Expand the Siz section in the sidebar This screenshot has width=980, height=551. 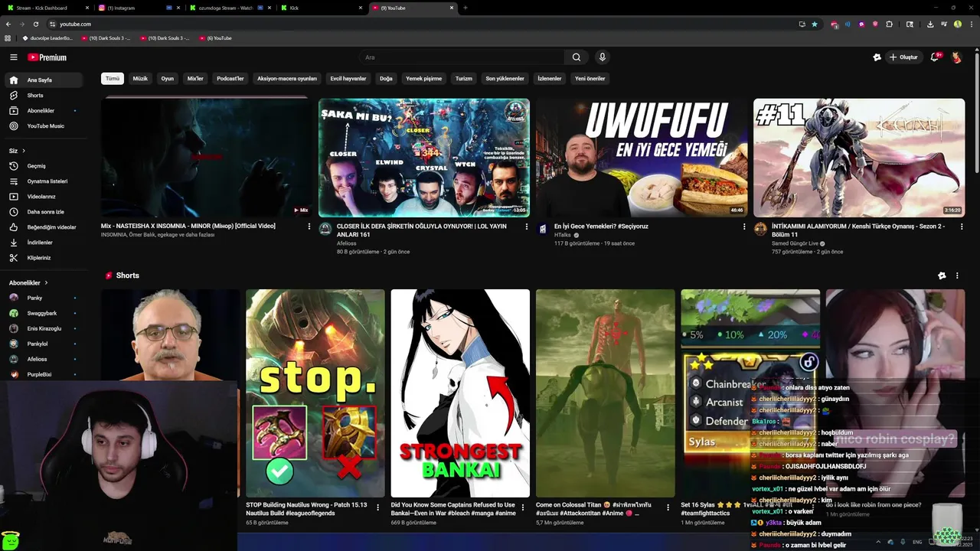[x=17, y=151]
